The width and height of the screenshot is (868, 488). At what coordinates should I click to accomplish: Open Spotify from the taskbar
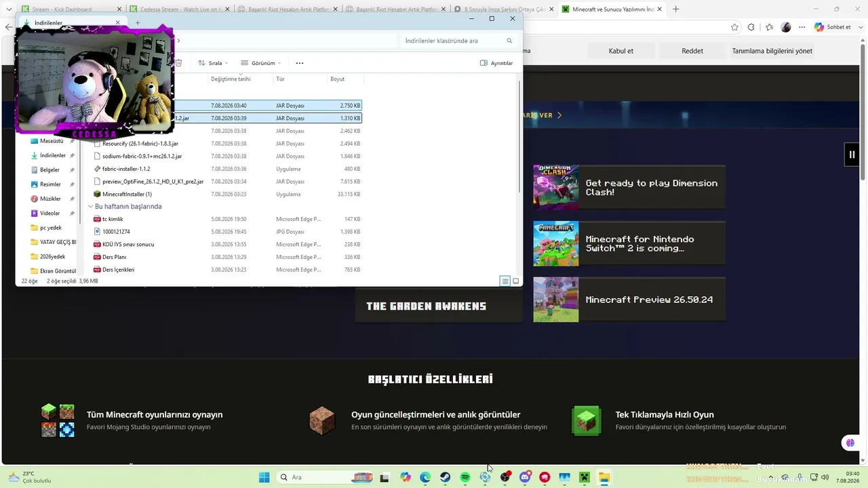coord(465,477)
